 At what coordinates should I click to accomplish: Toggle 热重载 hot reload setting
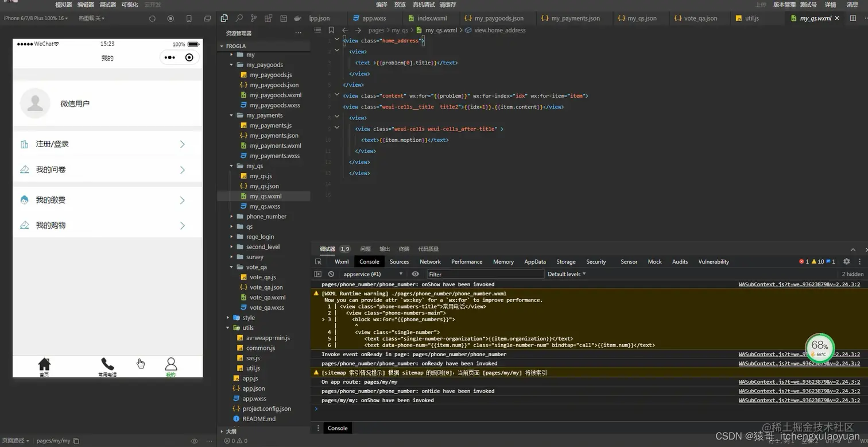coord(92,18)
